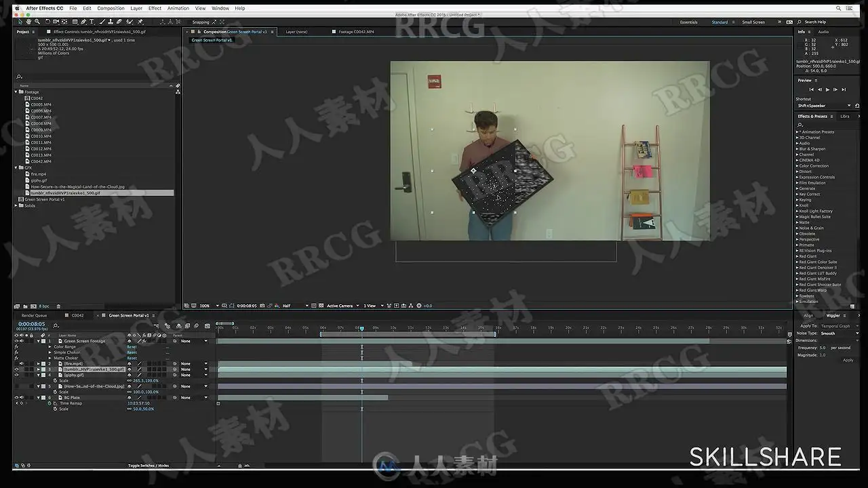Open parent dropdown for BG Plate layer

pos(194,398)
